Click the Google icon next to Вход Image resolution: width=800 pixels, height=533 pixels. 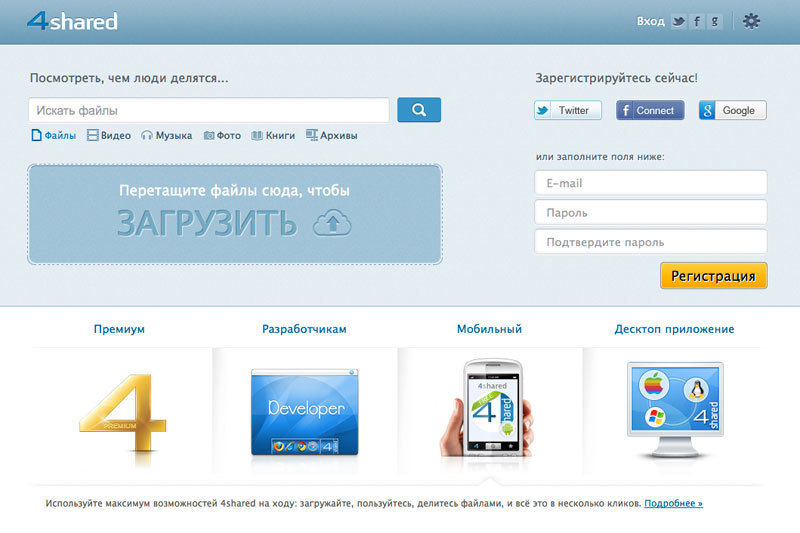715,21
